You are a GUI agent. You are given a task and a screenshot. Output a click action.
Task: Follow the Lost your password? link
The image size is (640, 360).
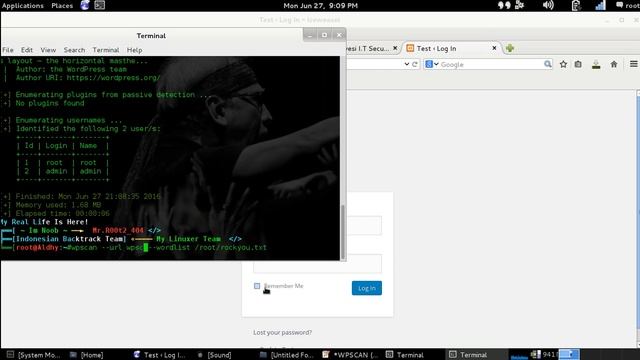click(282, 332)
